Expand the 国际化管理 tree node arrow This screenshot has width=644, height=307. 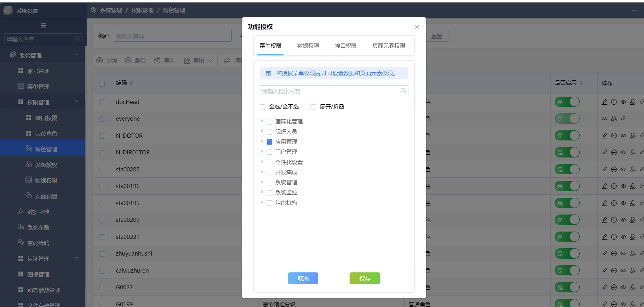[x=262, y=121]
